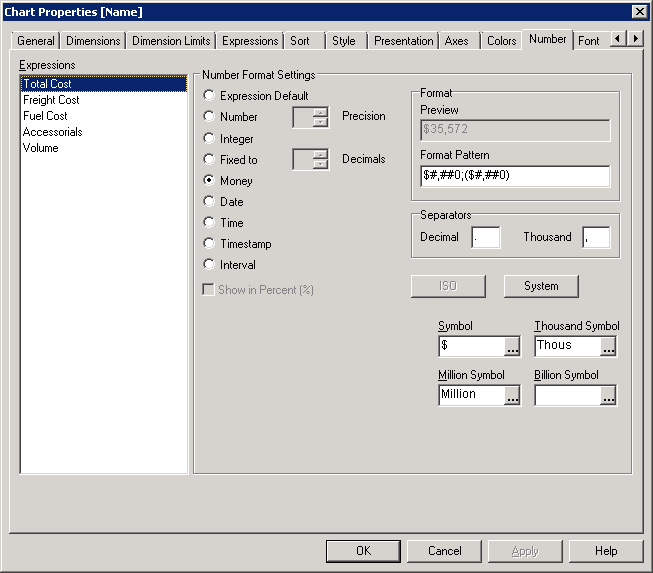Select the Number tab
Image resolution: width=653 pixels, height=573 pixels.
pos(547,39)
